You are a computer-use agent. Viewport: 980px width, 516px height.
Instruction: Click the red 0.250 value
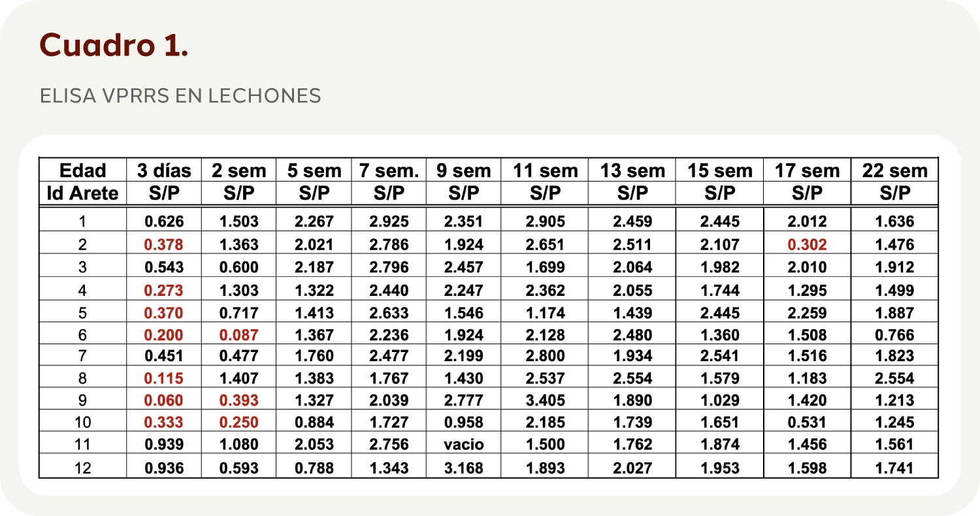tap(238, 422)
